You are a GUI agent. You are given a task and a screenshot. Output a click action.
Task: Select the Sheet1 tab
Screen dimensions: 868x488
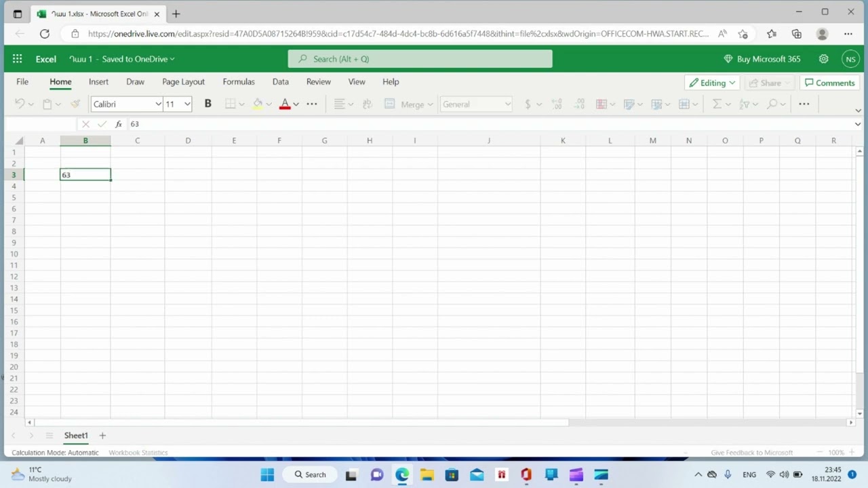pyautogui.click(x=76, y=435)
